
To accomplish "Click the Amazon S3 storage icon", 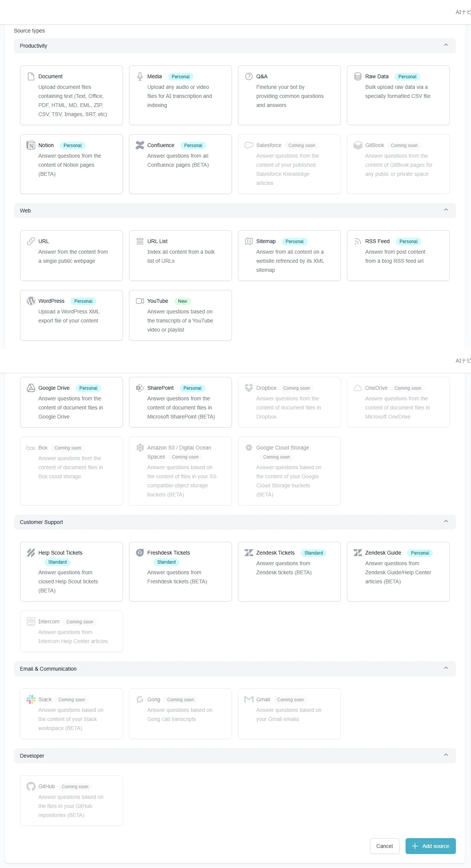I will coord(140,448).
